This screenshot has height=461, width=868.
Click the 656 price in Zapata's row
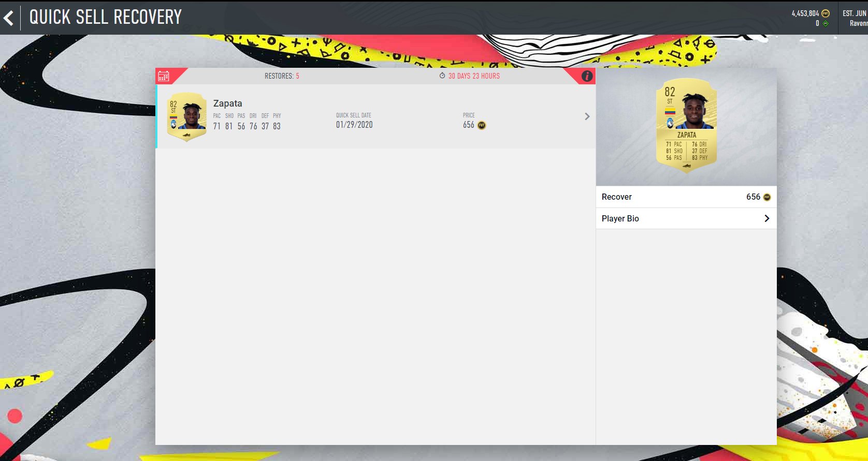469,125
